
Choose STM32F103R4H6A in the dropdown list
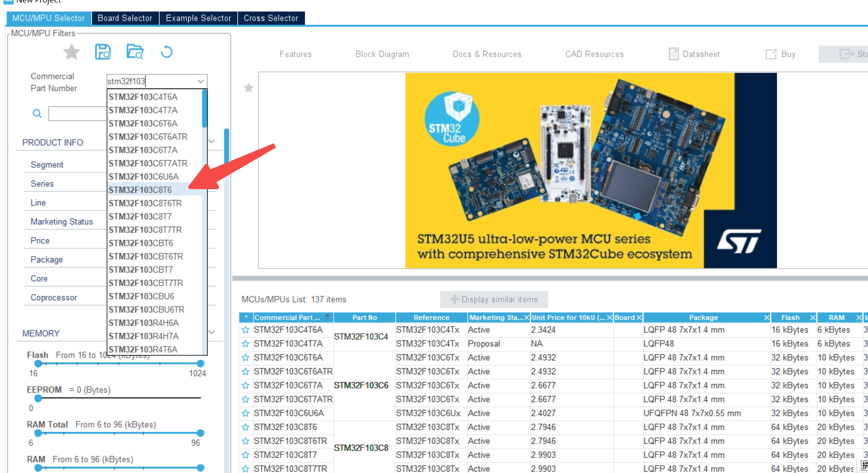[x=155, y=323]
